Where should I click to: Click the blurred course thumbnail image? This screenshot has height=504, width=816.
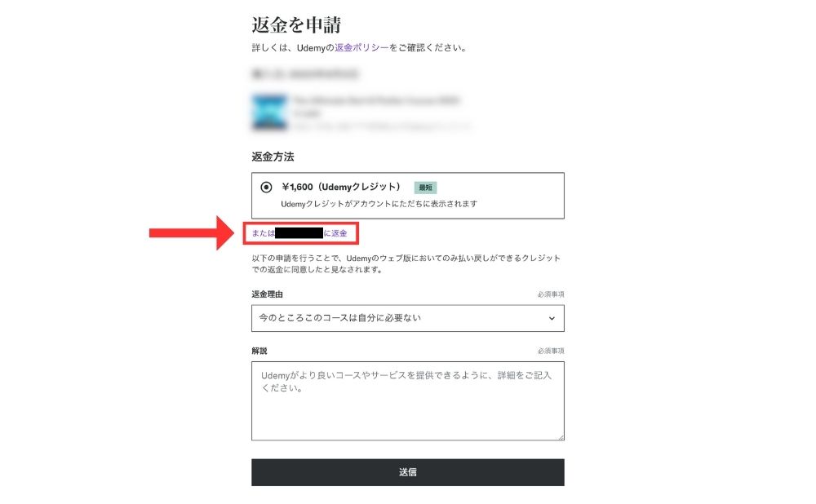(269, 112)
